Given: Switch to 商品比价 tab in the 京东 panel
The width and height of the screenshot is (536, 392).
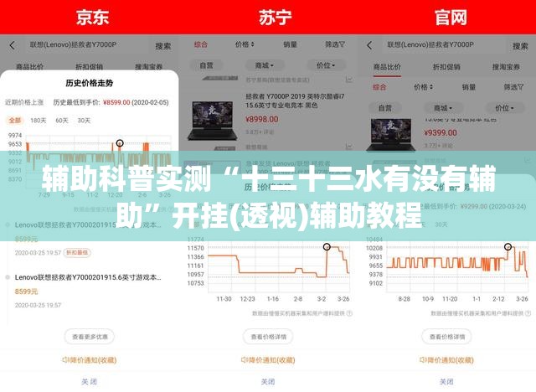Looking at the screenshot, I should click(30, 67).
